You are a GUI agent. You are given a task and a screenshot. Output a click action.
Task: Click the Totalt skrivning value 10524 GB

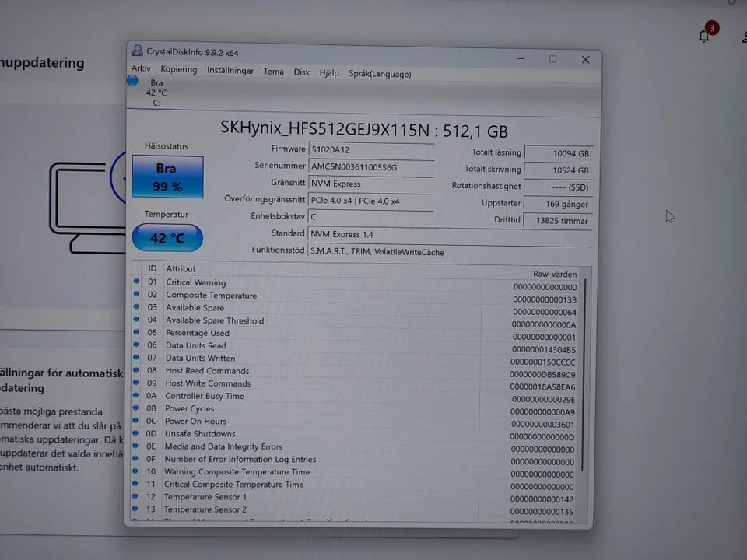click(559, 170)
